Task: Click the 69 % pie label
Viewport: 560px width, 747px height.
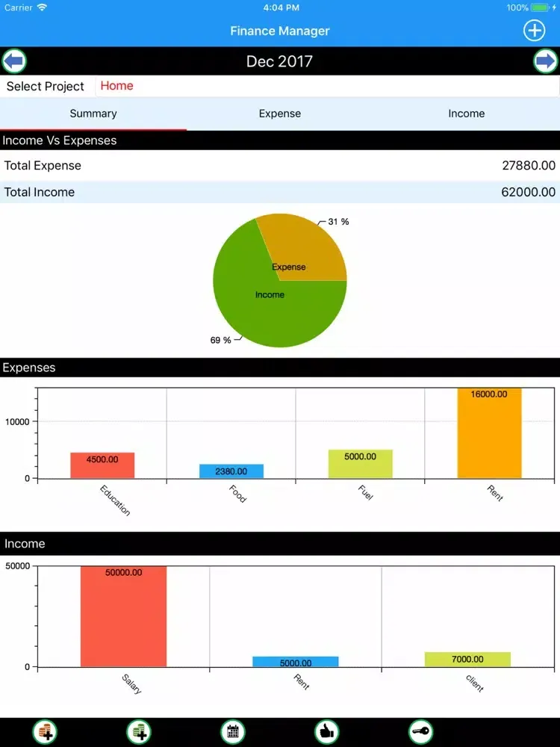Action: click(220, 340)
